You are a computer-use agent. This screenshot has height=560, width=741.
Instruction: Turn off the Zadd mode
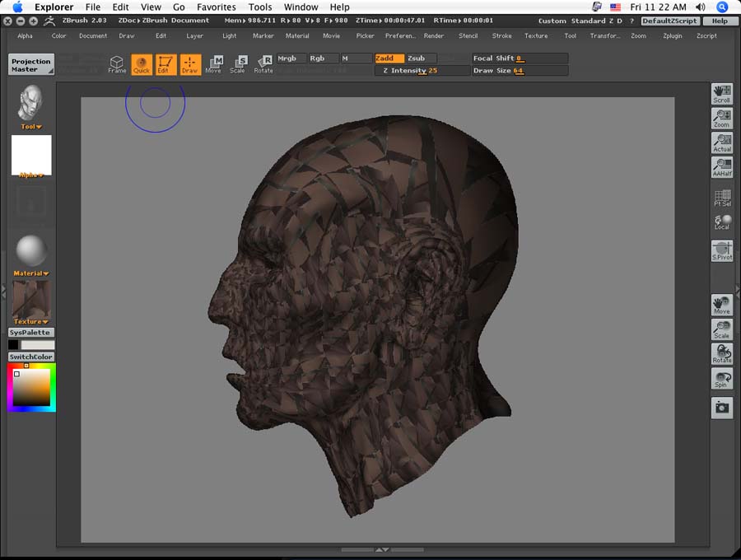click(389, 58)
